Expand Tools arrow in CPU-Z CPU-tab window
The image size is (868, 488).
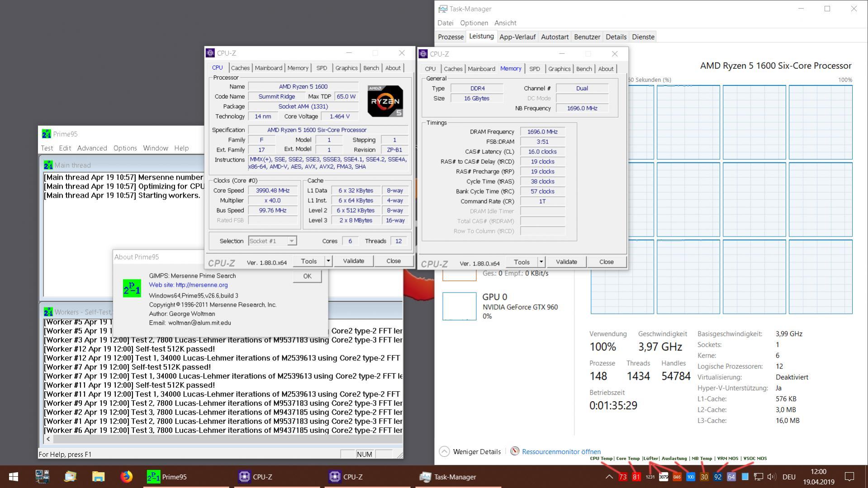328,261
